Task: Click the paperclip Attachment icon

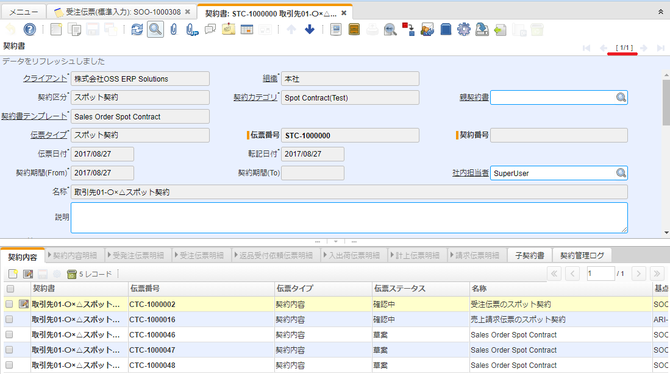Action: click(x=173, y=29)
